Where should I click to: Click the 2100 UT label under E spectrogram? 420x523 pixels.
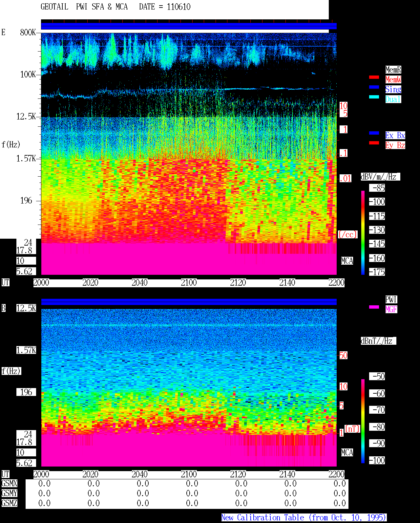coord(189,283)
